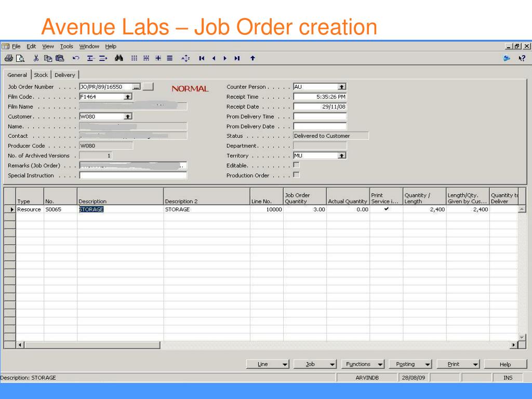The width and height of the screenshot is (532, 399).
Task: Click the Resource type cell
Action: pos(30,209)
